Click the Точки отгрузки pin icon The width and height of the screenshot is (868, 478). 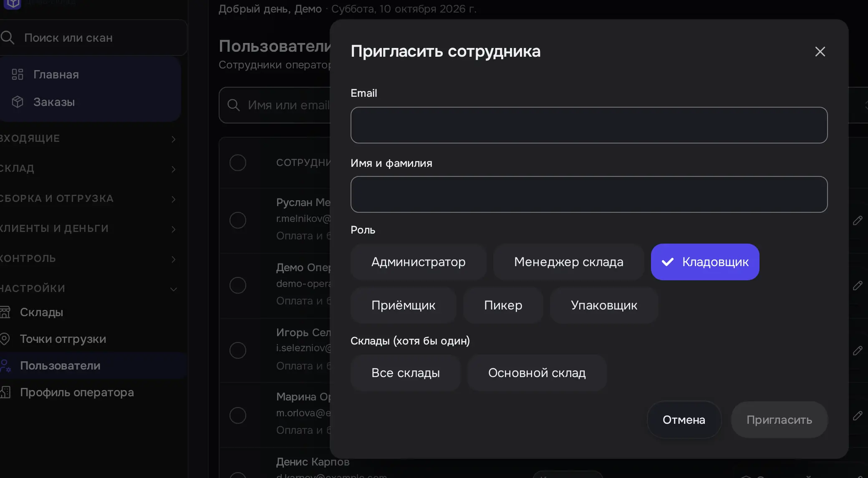[5, 339]
